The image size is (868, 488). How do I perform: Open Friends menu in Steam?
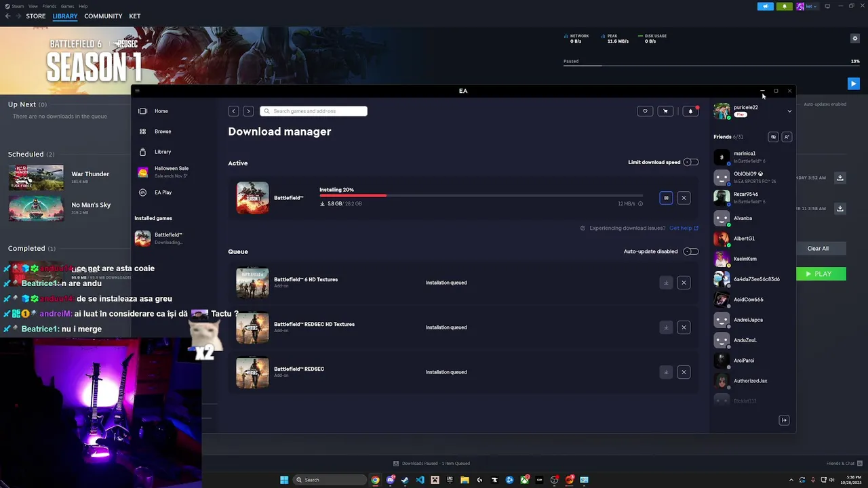point(50,6)
